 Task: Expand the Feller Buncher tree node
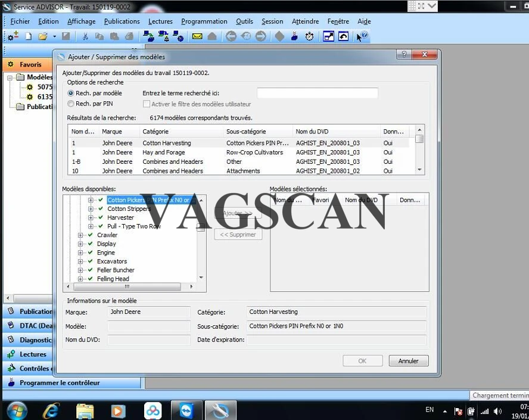[80, 270]
